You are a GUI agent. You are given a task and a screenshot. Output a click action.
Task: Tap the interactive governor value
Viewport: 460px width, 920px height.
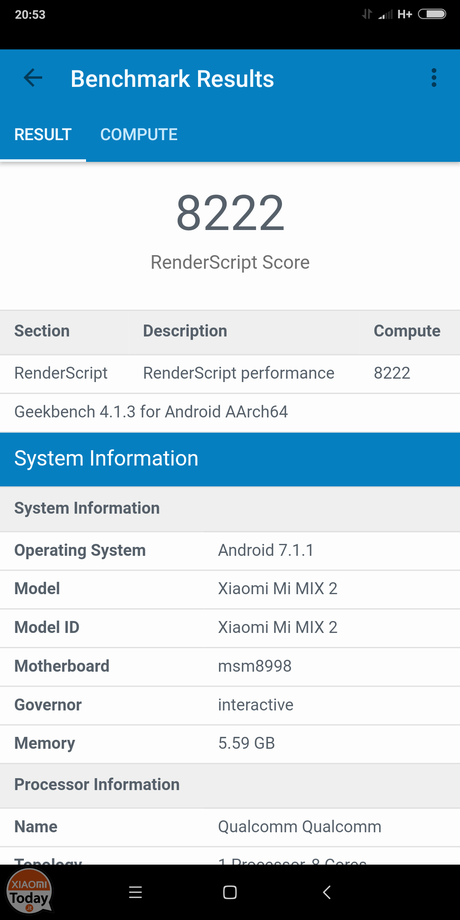tap(256, 705)
